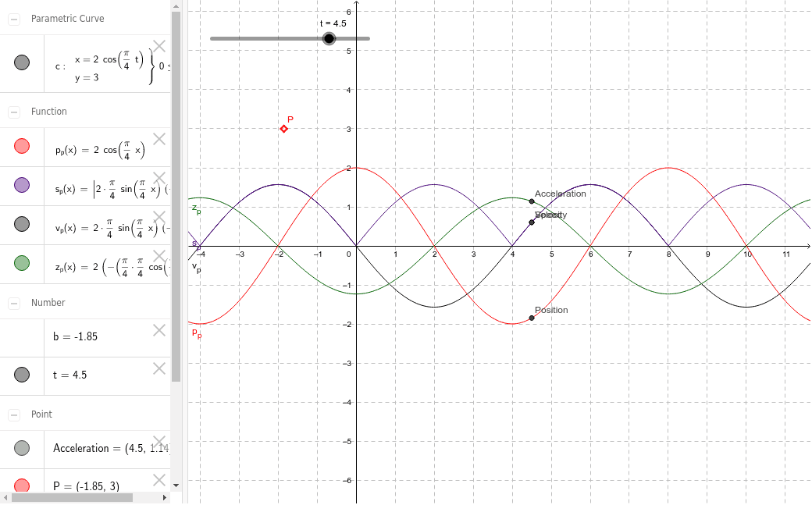
Task: Edit the p_p(x) = 2 cos formula
Action: pos(100,150)
